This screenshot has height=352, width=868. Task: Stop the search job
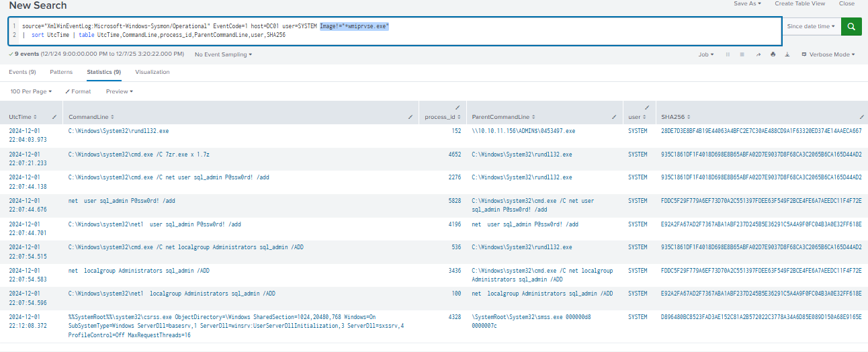pos(742,54)
